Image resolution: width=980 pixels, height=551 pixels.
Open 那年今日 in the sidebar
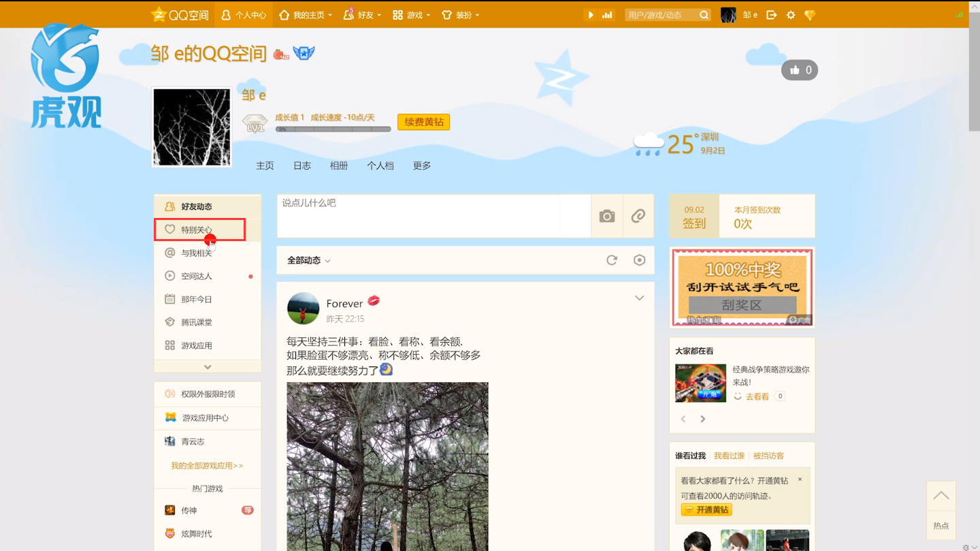click(x=208, y=299)
